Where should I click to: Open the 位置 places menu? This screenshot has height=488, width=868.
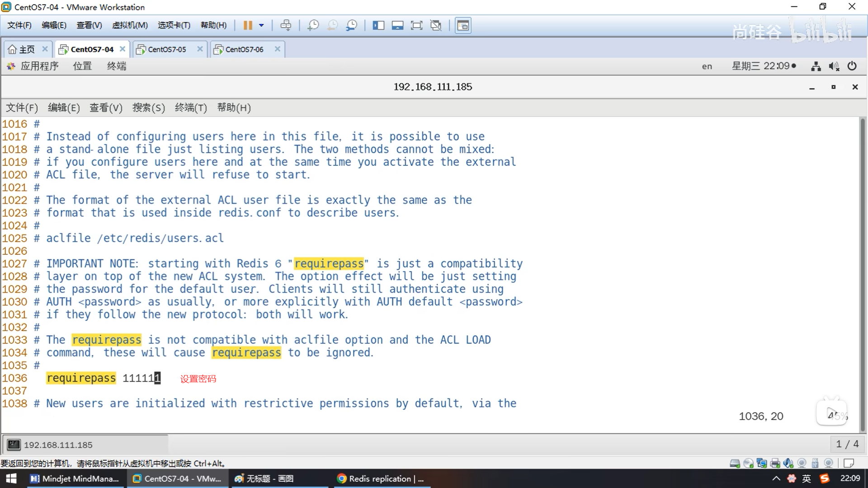pyautogui.click(x=82, y=66)
